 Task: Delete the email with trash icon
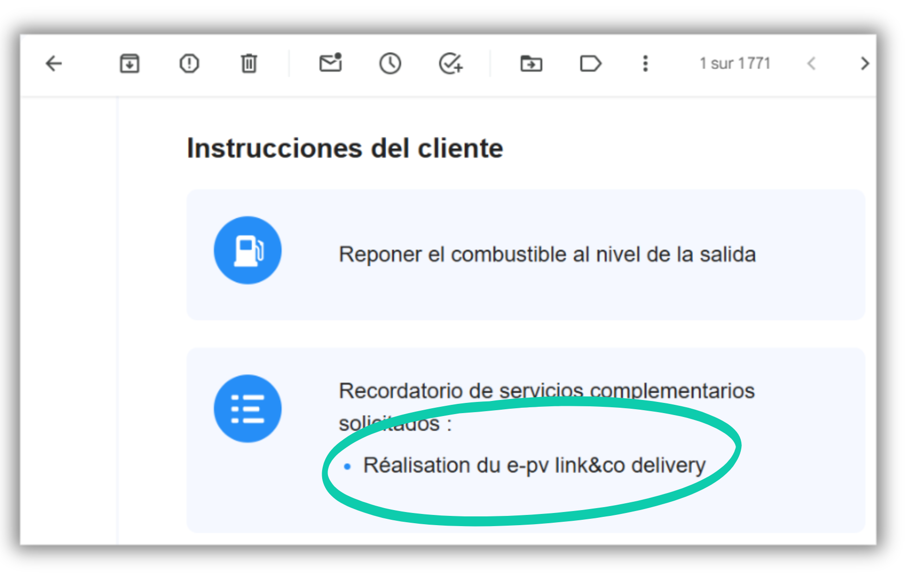click(x=249, y=63)
